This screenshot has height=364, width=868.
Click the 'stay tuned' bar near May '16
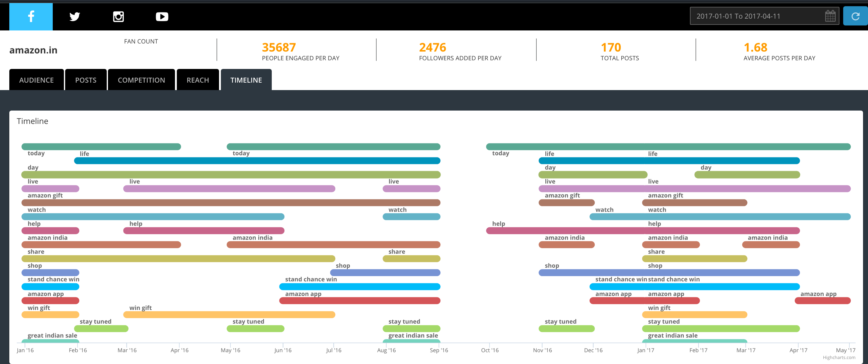point(255,329)
